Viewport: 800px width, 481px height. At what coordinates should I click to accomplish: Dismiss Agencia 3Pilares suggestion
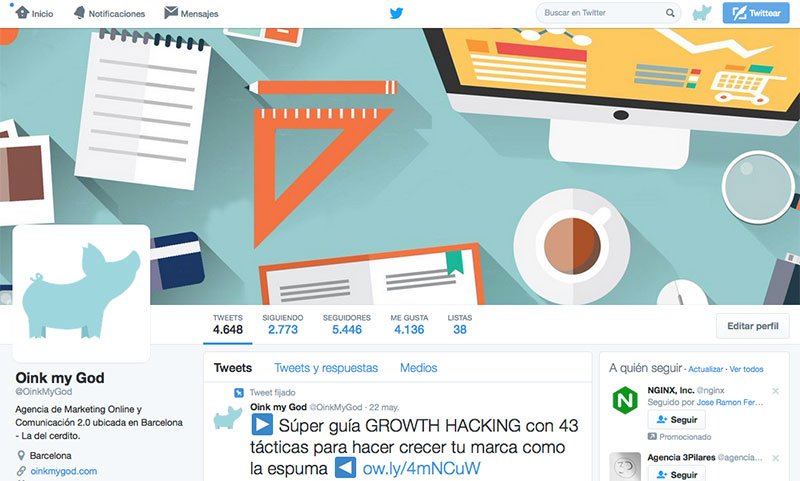click(776, 458)
